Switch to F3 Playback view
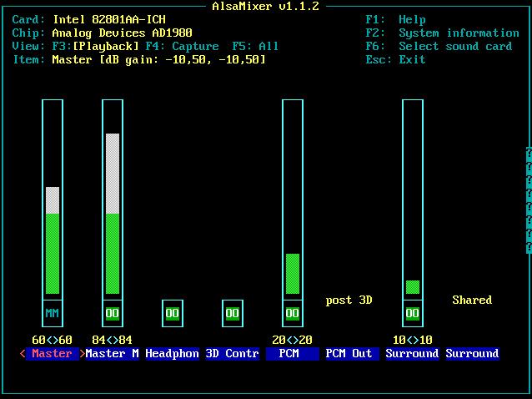The image size is (532, 399). coord(96,46)
